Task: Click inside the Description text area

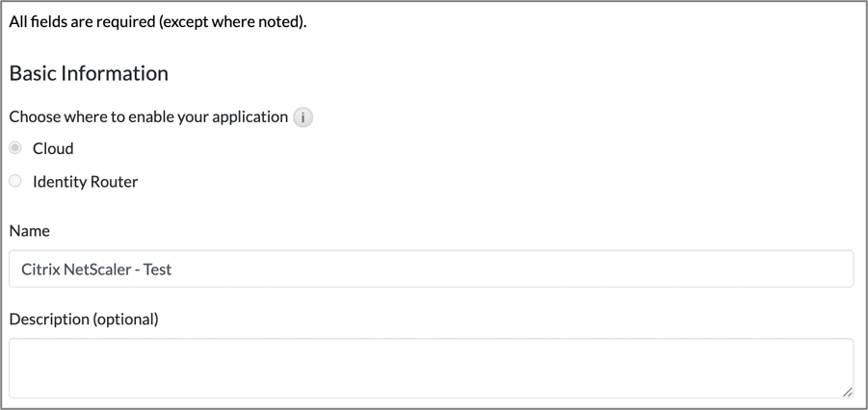Action: coord(432,368)
